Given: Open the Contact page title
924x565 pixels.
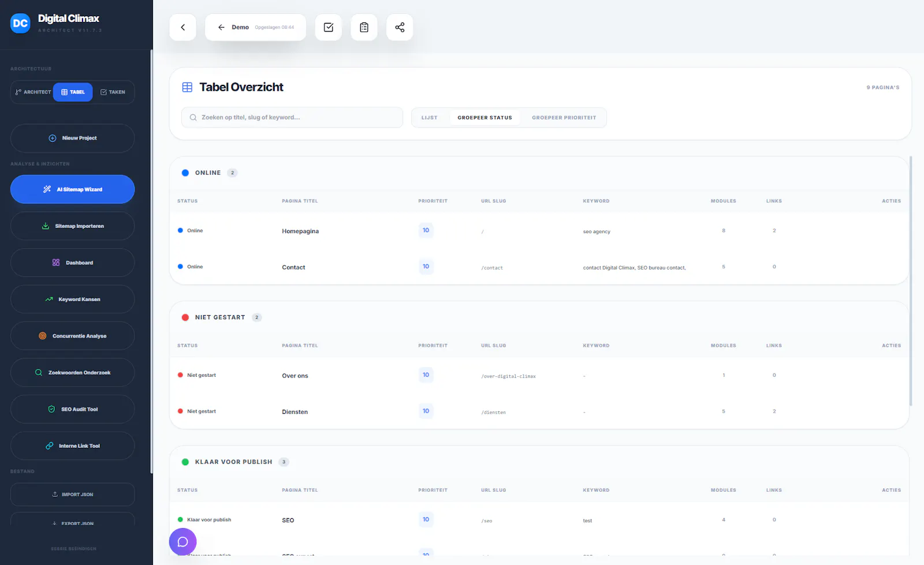Looking at the screenshot, I should coord(293,268).
